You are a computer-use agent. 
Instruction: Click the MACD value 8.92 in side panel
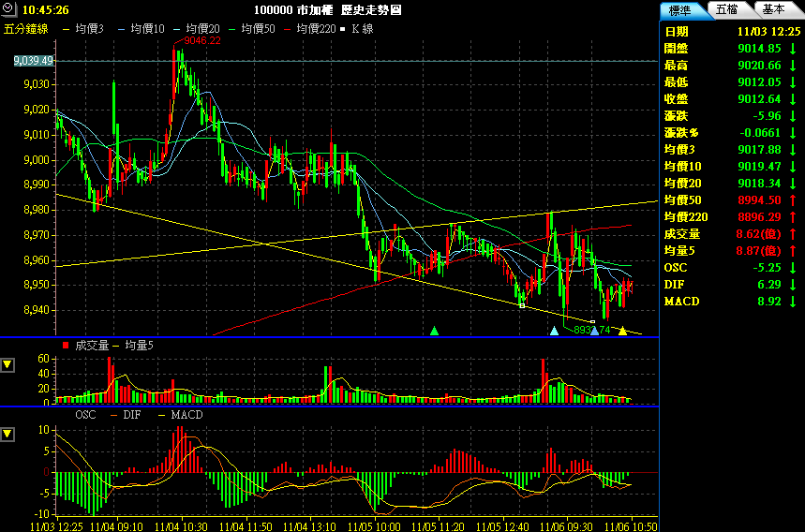(x=769, y=302)
